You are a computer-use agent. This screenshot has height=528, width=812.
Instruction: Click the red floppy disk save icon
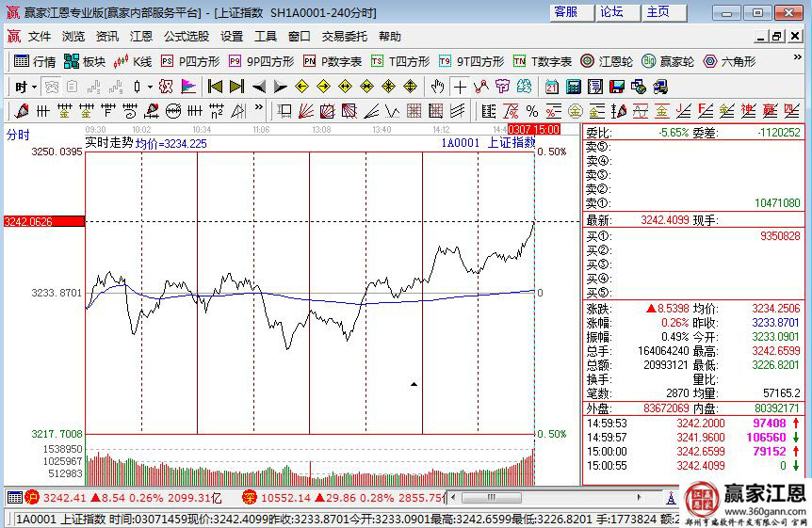click(617, 87)
